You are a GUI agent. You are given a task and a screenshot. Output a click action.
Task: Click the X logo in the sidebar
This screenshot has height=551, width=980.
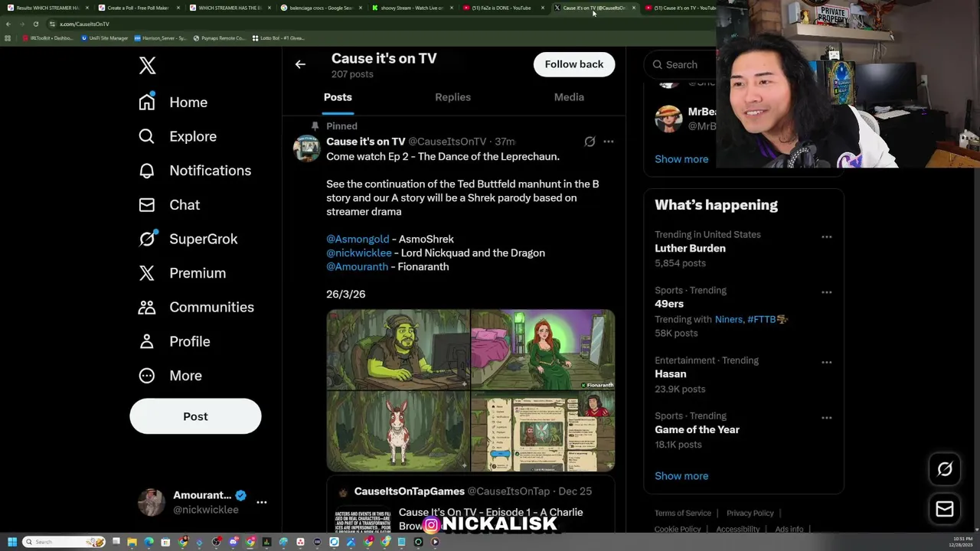[147, 65]
